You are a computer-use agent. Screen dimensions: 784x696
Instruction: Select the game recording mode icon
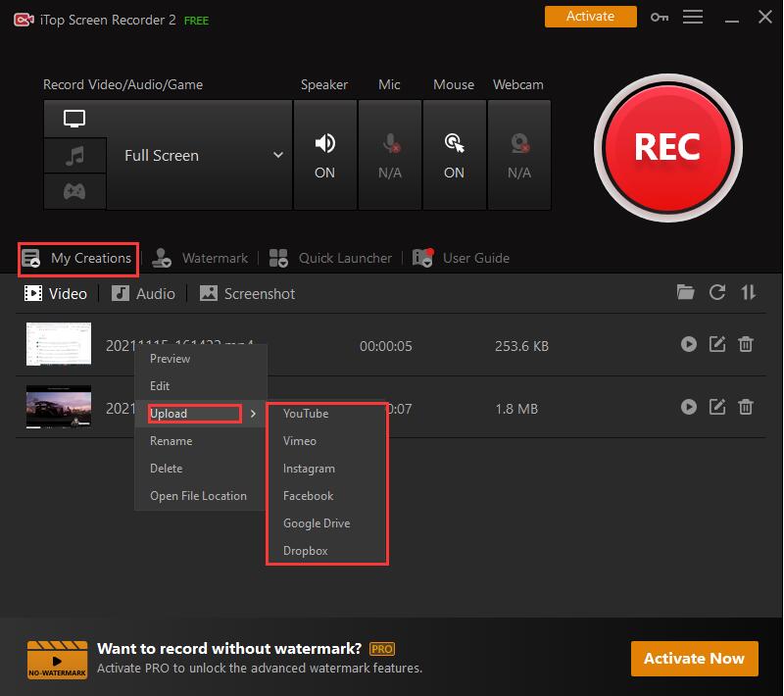[75, 191]
